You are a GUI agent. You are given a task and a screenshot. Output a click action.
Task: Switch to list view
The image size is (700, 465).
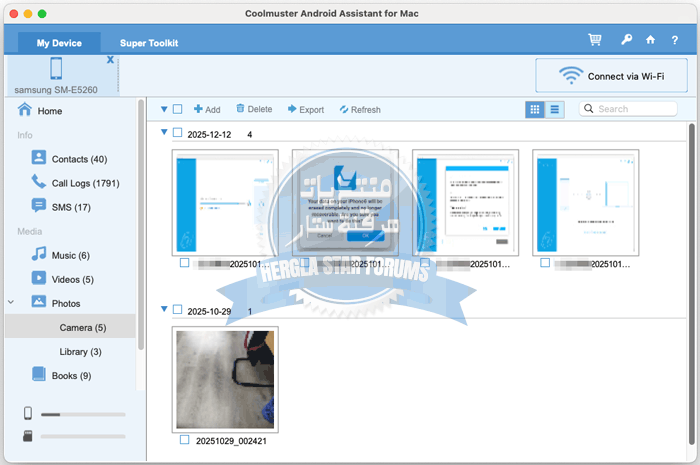click(x=554, y=109)
